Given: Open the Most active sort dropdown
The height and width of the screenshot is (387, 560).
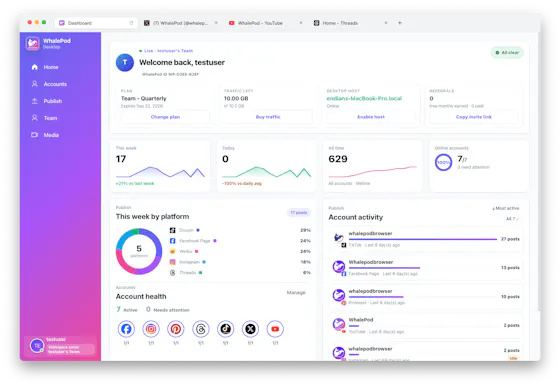Looking at the screenshot, I should click(x=506, y=208).
